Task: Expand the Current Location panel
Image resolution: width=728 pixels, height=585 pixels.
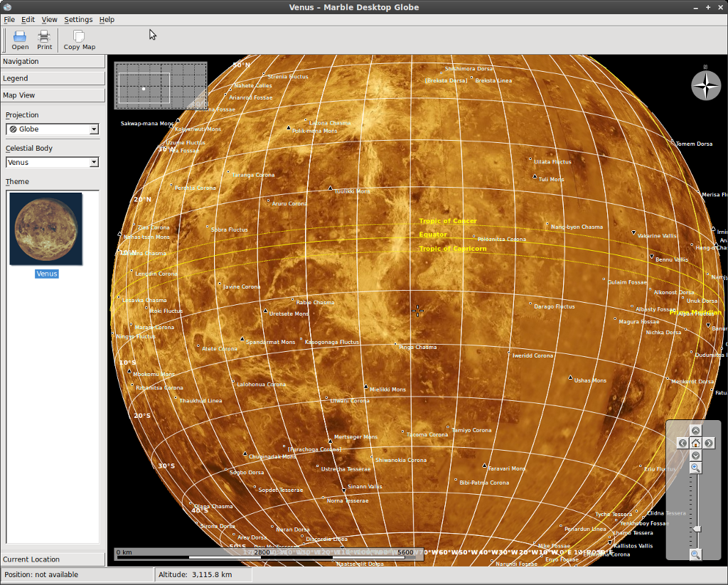Action: (x=53, y=559)
